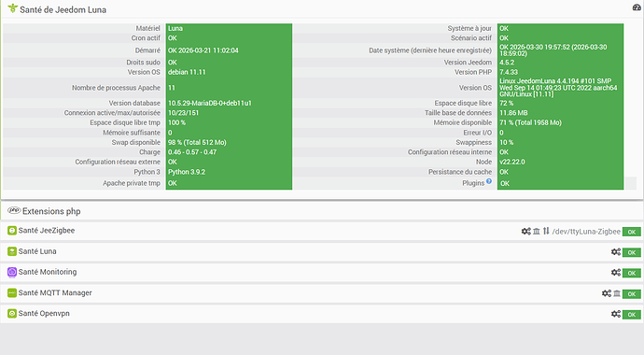Click the medical icon beside Santé de Jeedom Luna

pos(13,8)
